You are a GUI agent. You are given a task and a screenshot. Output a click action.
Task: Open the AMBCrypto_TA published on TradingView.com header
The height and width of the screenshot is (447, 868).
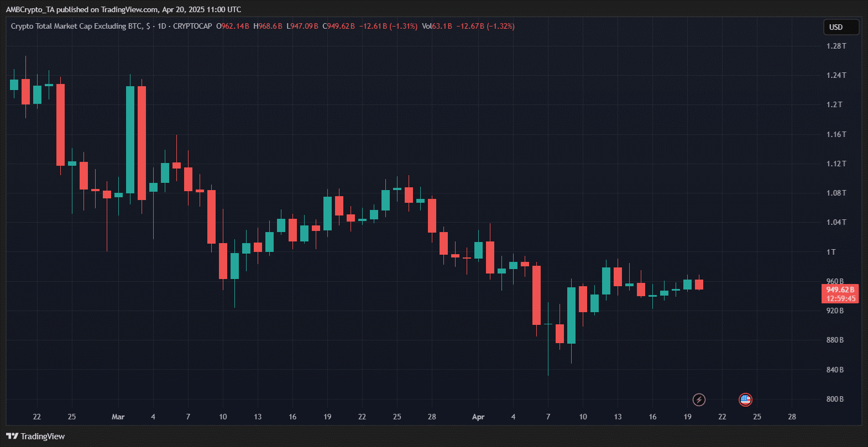click(123, 9)
